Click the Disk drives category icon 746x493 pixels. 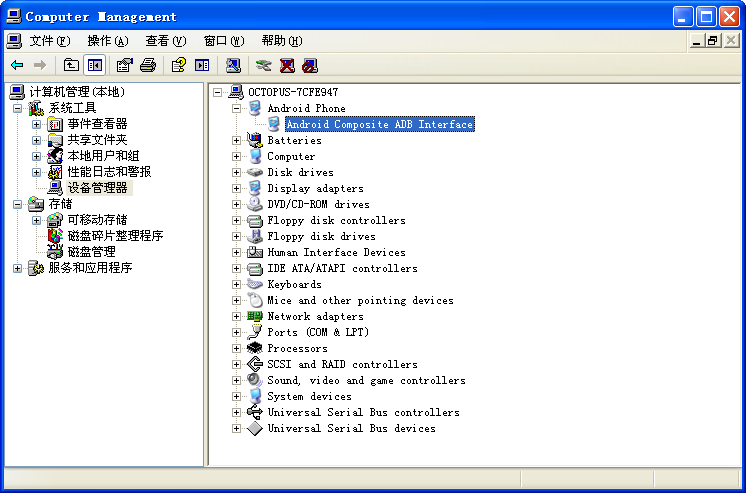(255, 172)
